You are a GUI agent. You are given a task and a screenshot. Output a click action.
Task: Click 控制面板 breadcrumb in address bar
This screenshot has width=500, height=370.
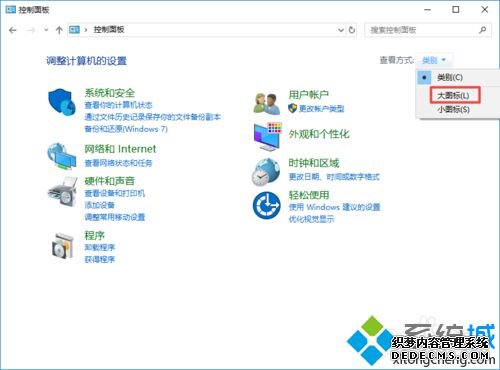pyautogui.click(x=109, y=30)
